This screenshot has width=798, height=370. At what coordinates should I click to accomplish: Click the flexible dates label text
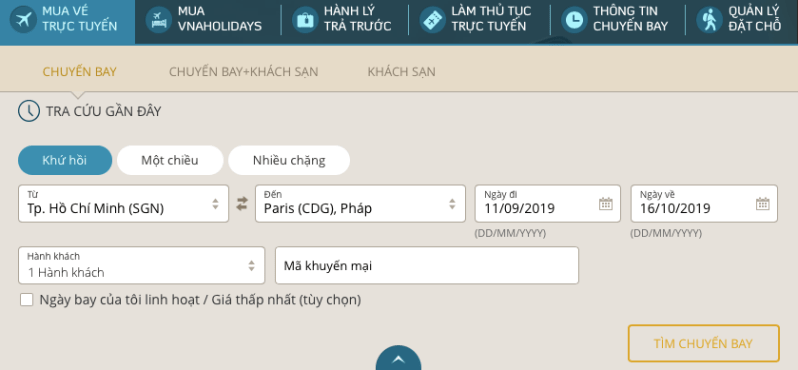[200, 300]
